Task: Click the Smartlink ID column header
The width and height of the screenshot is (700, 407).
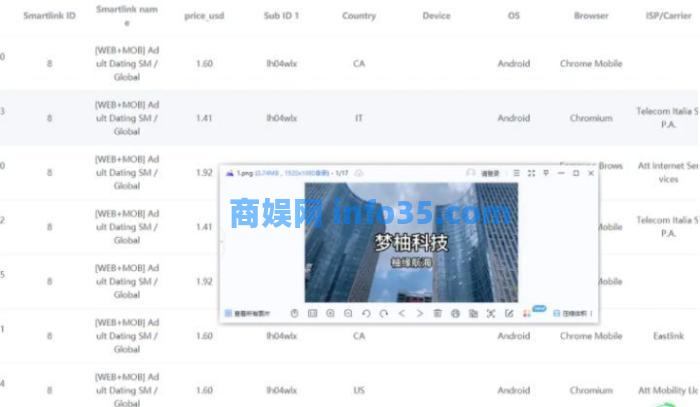Action: coord(49,16)
